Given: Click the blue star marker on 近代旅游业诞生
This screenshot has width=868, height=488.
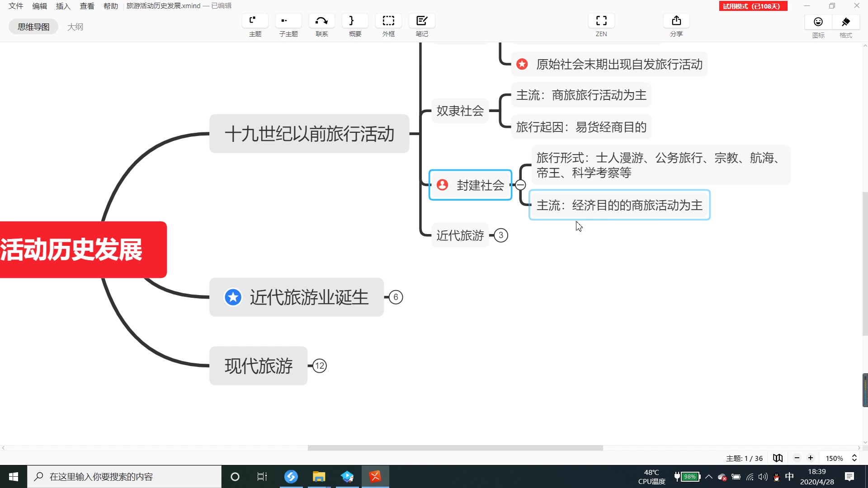Looking at the screenshot, I should pos(233,297).
